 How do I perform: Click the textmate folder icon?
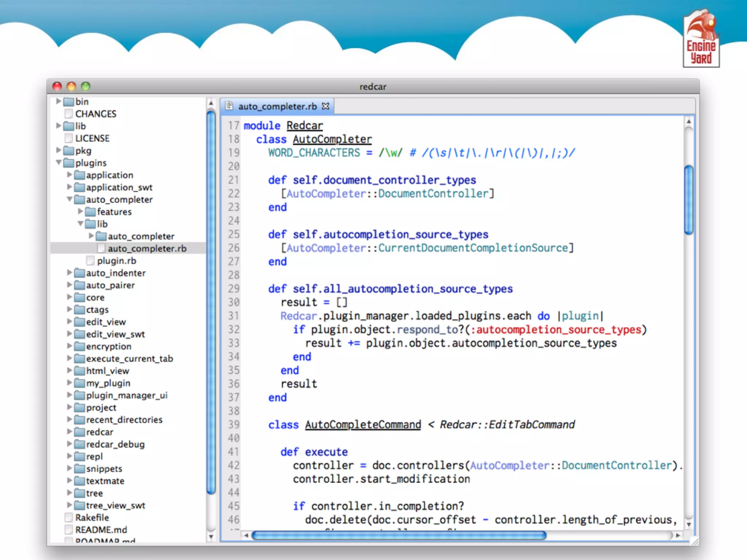tap(80, 481)
